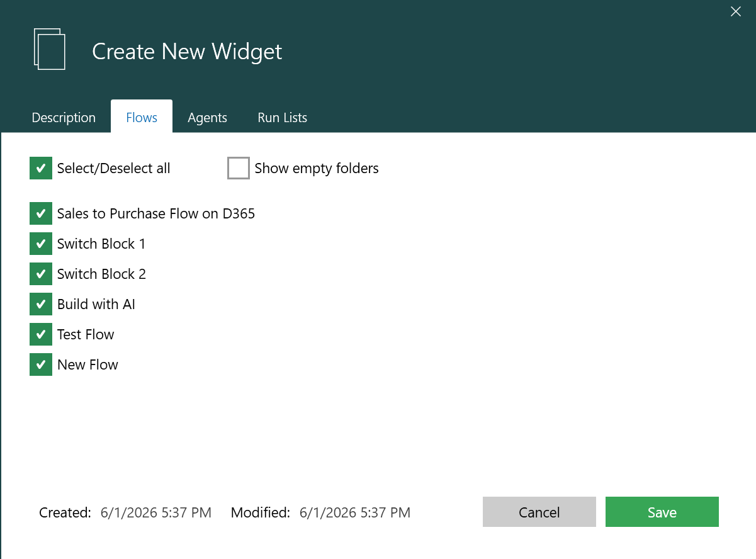Open the Agents tab
The width and height of the screenshot is (756, 559).
point(207,117)
